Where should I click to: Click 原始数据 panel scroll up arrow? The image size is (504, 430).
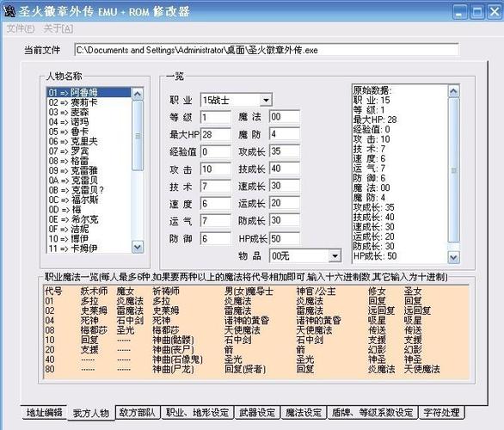coord(453,91)
